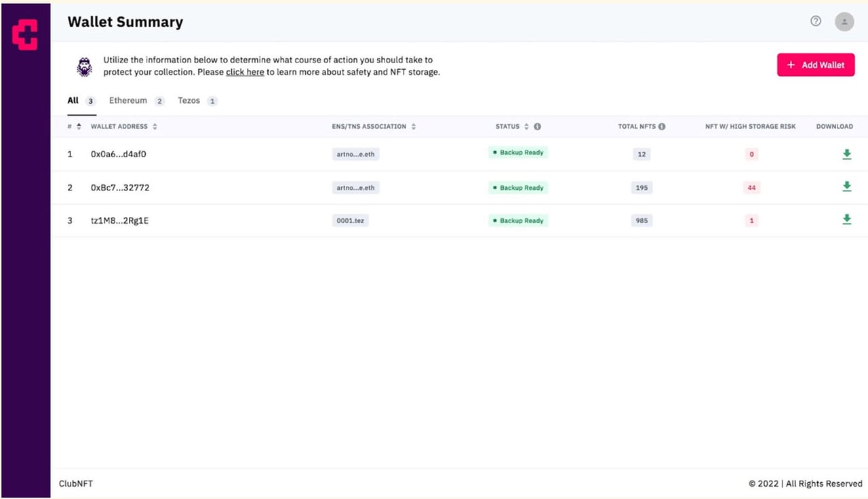Download backup for wallet 0x0a6...d4af0
Screen dimensions: 868x499
tap(847, 155)
